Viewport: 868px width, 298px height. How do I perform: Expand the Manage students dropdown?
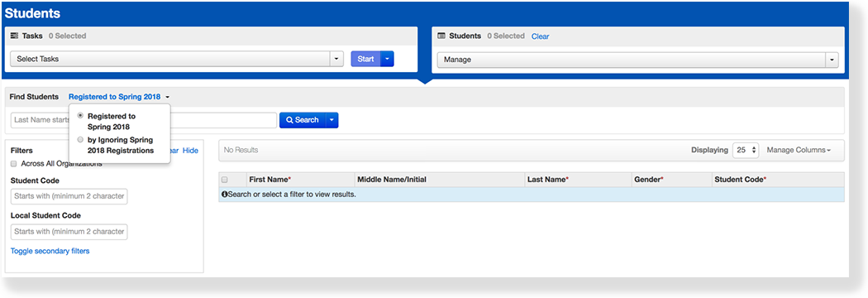point(637,60)
